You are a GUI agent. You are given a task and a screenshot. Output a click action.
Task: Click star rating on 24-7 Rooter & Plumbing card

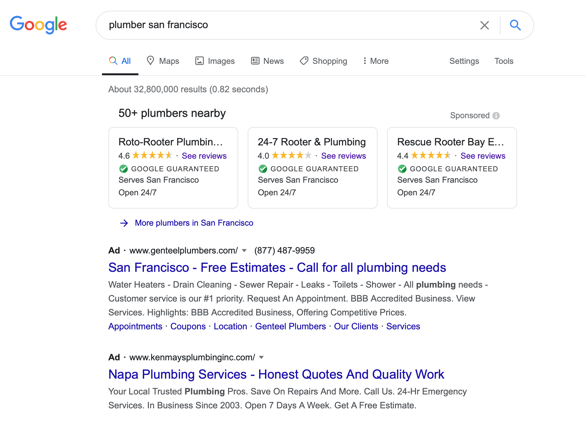292,155
